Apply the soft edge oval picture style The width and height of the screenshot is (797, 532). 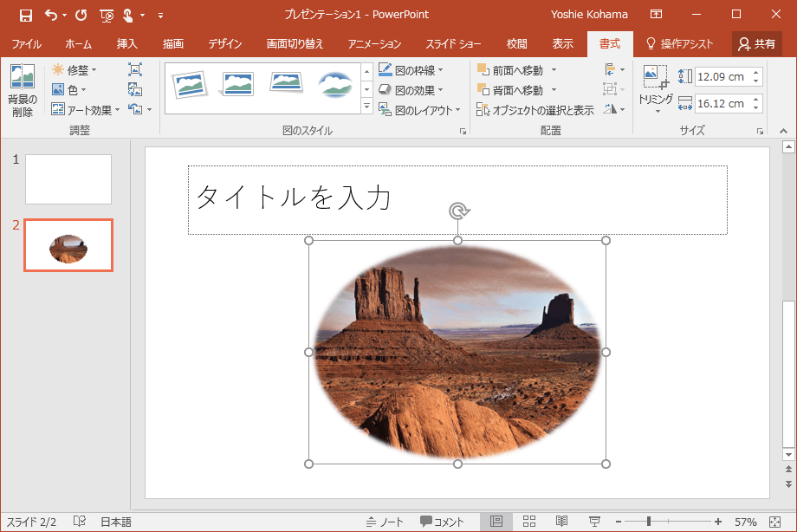[x=334, y=84]
